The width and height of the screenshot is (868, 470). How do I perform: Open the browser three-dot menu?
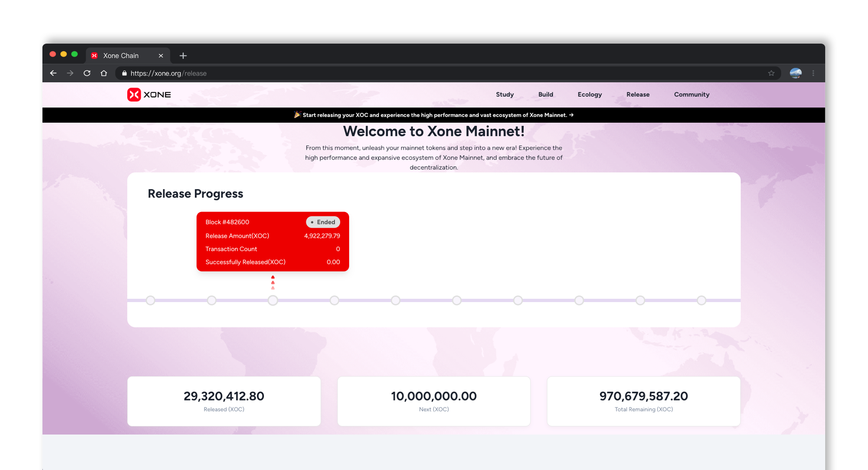[x=813, y=73]
